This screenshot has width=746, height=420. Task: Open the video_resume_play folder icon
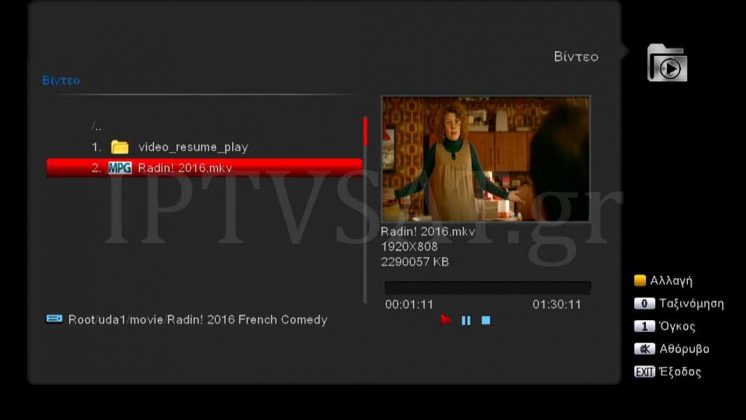point(119,147)
